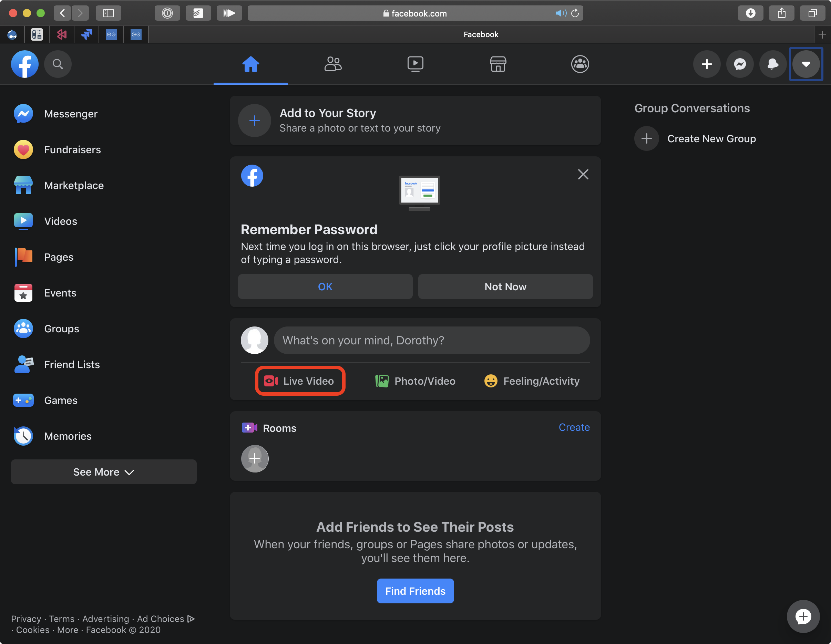Click the Create plus button in the header
The width and height of the screenshot is (831, 644).
coord(707,64)
